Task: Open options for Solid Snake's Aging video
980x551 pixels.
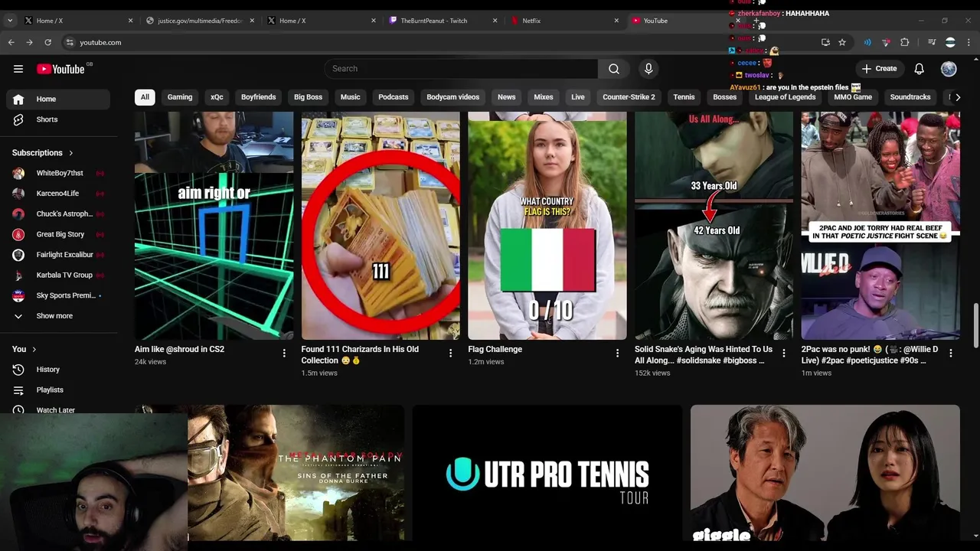Action: tap(783, 353)
